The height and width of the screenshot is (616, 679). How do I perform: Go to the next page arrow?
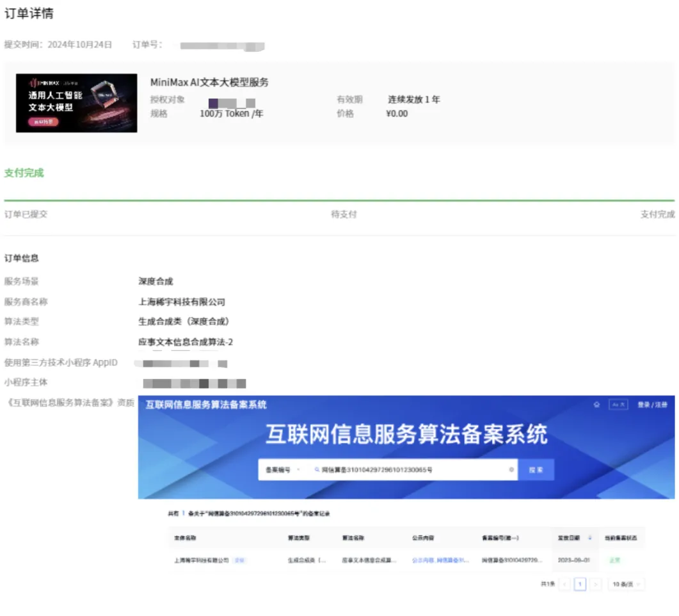coord(595,584)
